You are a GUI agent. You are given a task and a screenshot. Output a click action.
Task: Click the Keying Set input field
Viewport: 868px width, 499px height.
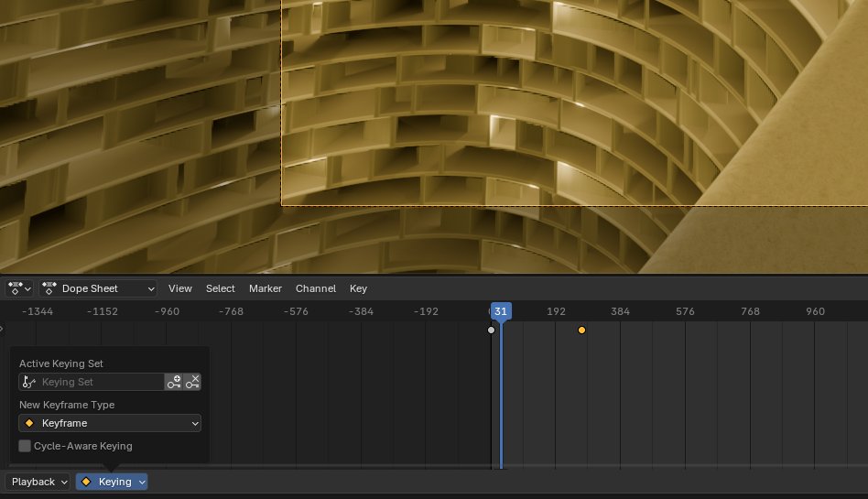(x=92, y=382)
